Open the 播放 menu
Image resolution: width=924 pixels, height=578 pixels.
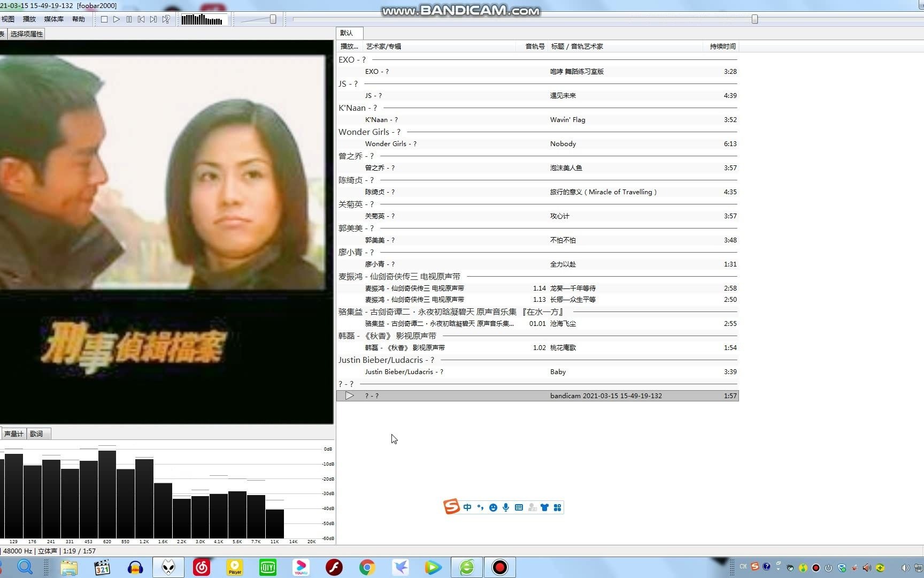click(29, 19)
